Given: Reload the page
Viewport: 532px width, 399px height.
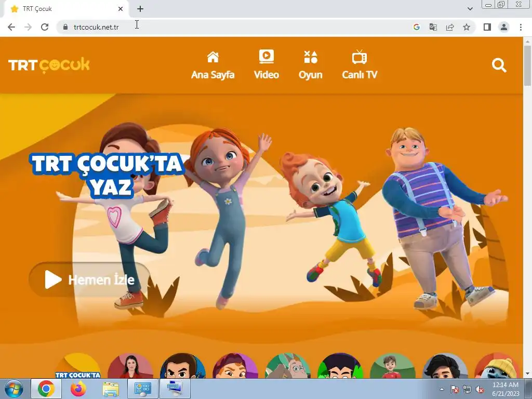Looking at the screenshot, I should (45, 27).
